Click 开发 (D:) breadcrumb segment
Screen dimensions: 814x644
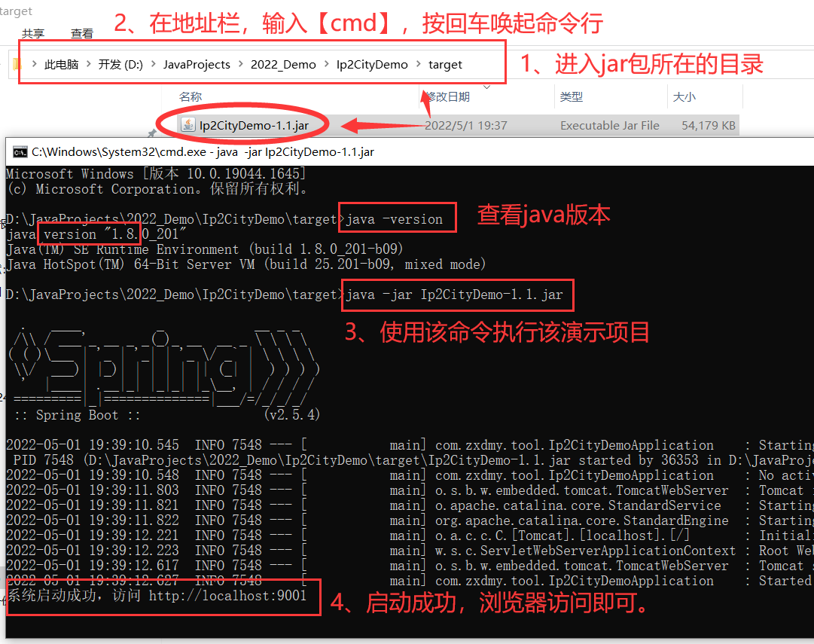click(120, 65)
